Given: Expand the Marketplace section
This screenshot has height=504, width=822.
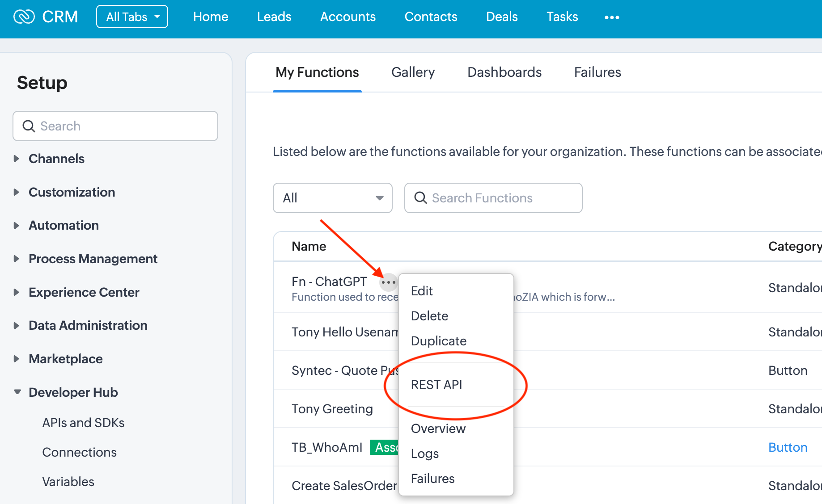Looking at the screenshot, I should [17, 359].
